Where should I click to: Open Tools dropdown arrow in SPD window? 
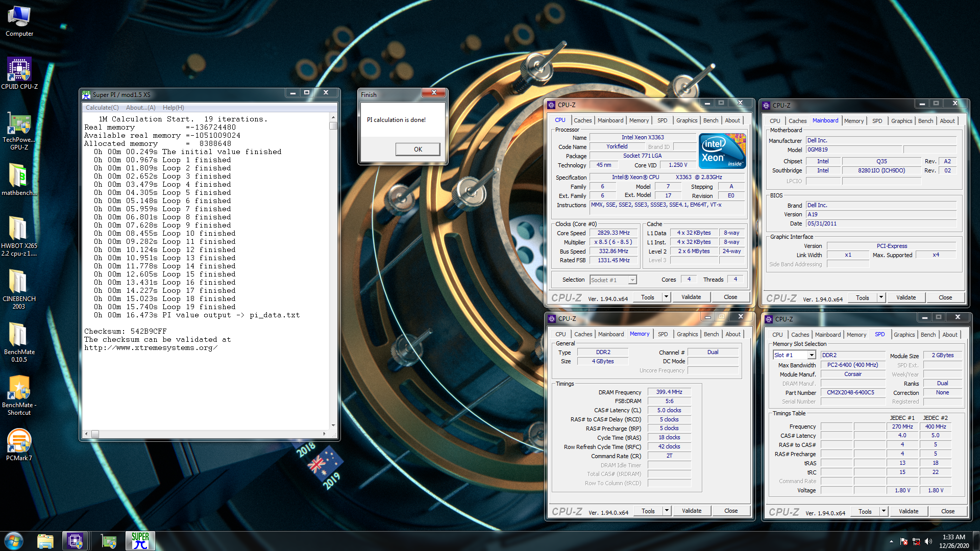[884, 511]
